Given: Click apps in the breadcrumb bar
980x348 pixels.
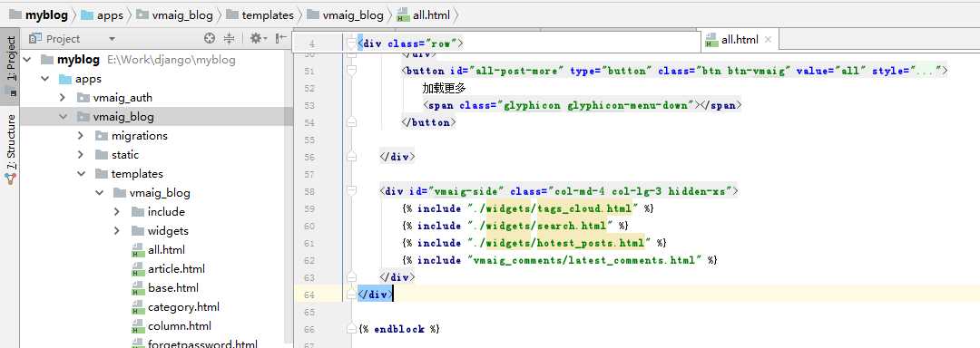Looking at the screenshot, I should (x=103, y=15).
